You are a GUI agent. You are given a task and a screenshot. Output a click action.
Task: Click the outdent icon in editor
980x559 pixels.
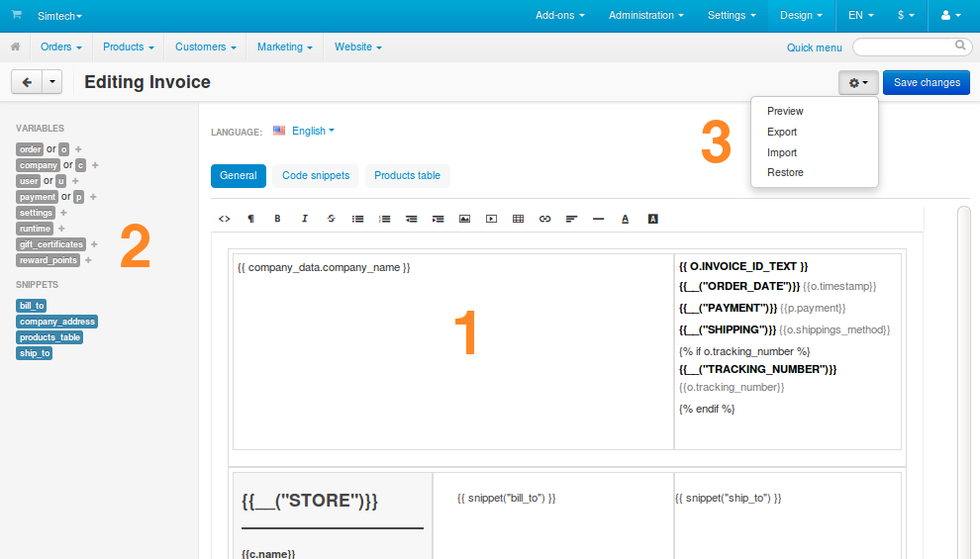click(x=411, y=219)
